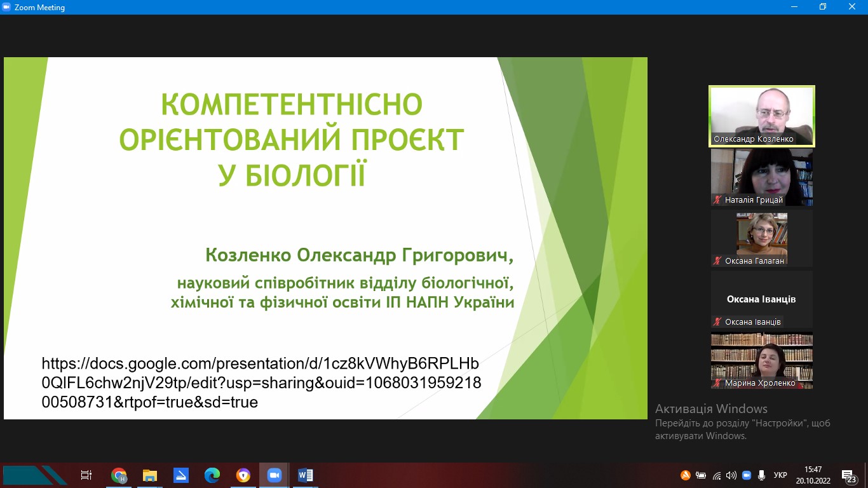The height and width of the screenshot is (488, 868).
Task: Click the orange Avast tray icon
Action: point(686,475)
